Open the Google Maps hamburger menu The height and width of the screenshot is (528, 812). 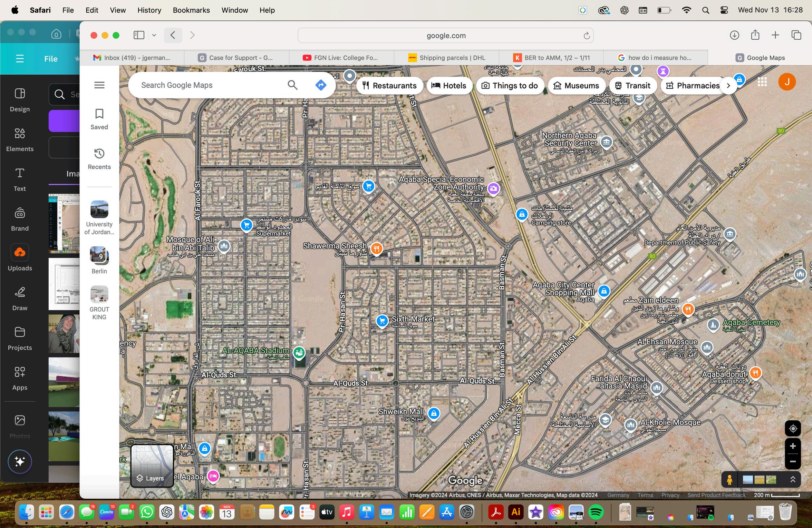99,85
